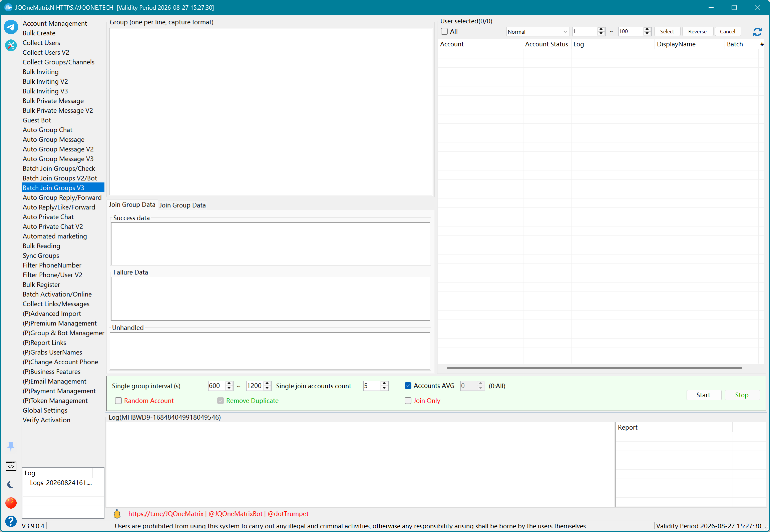Refresh the account list

click(757, 32)
